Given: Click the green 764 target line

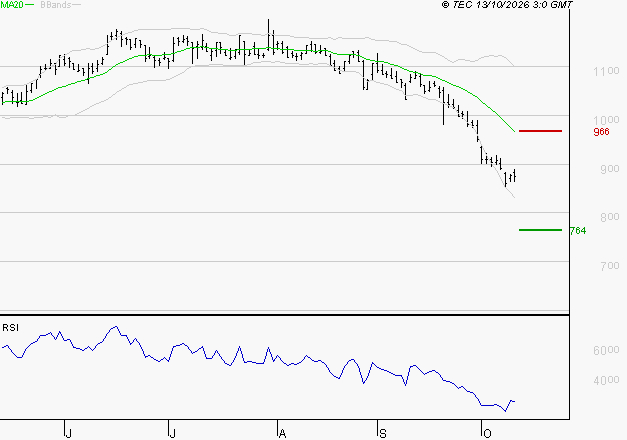Looking at the screenshot, I should coord(540,230).
